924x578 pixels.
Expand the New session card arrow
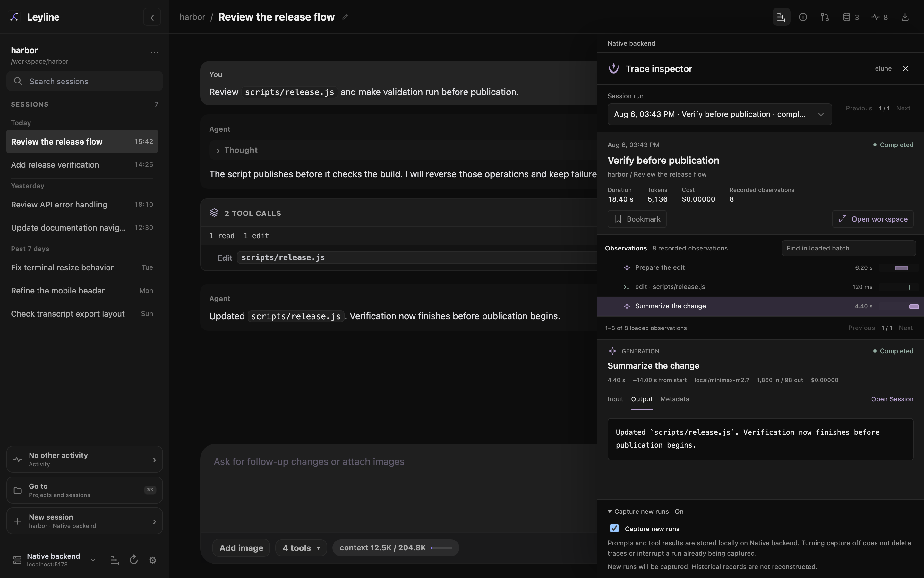pyautogui.click(x=154, y=521)
